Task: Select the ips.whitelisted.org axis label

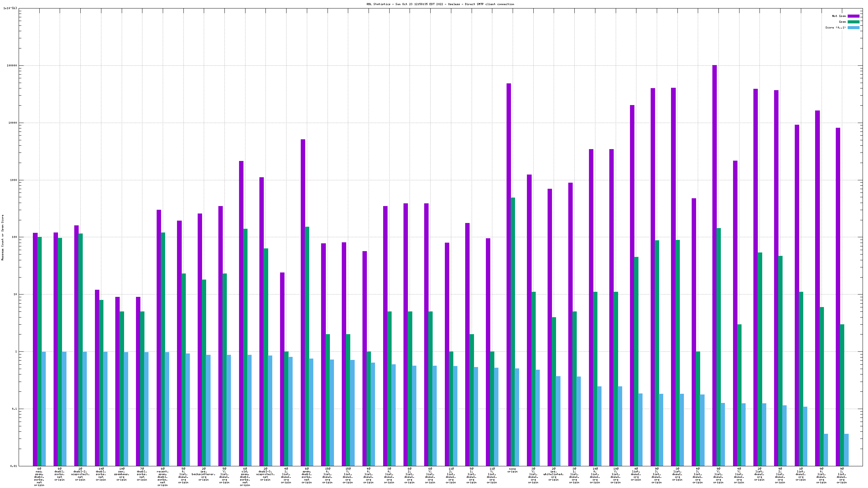Action: coord(553,474)
